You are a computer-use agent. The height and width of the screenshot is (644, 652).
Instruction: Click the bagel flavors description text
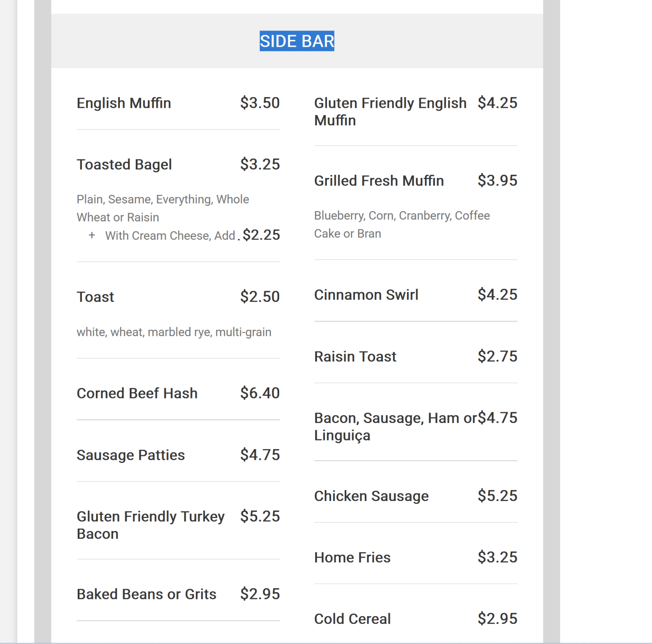[162, 208]
